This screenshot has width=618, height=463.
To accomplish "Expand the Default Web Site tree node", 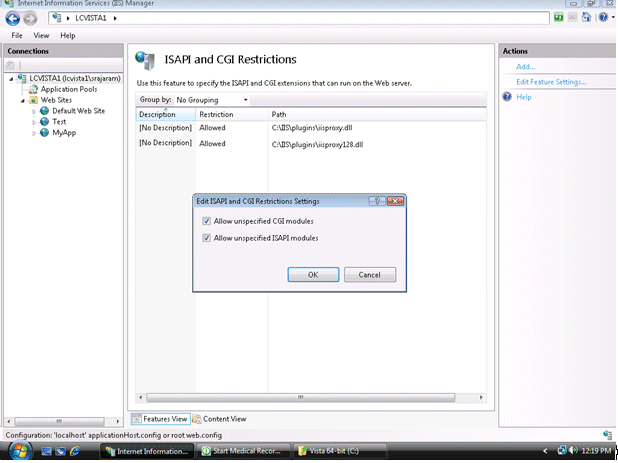I will pos(34,112).
